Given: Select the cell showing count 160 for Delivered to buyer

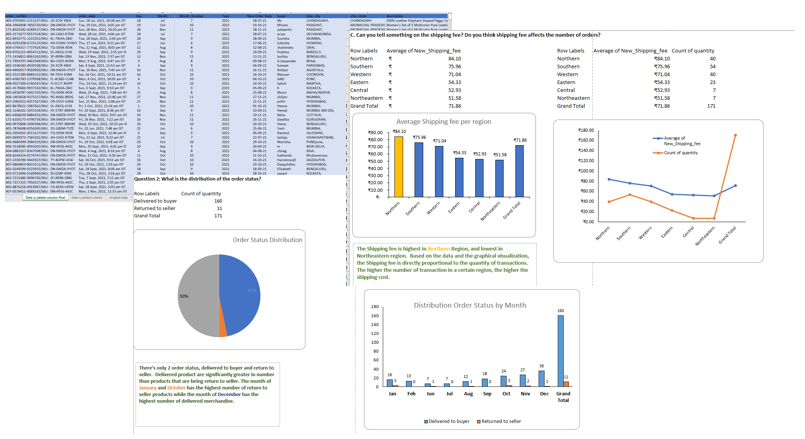Looking at the screenshot, I should (217, 201).
